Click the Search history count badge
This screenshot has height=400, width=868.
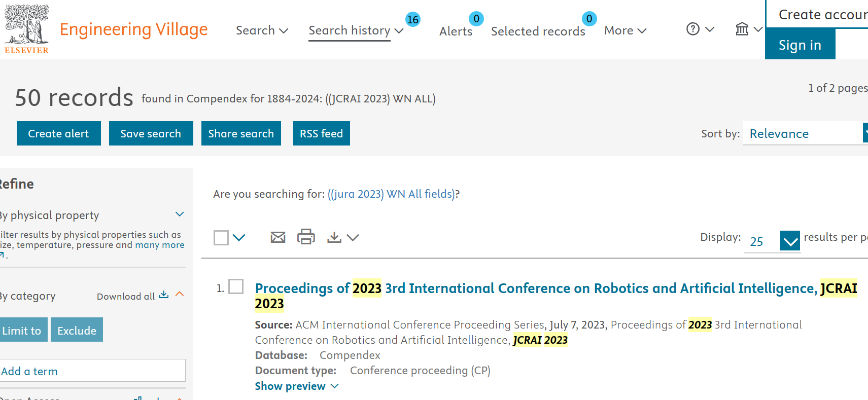[x=412, y=20]
